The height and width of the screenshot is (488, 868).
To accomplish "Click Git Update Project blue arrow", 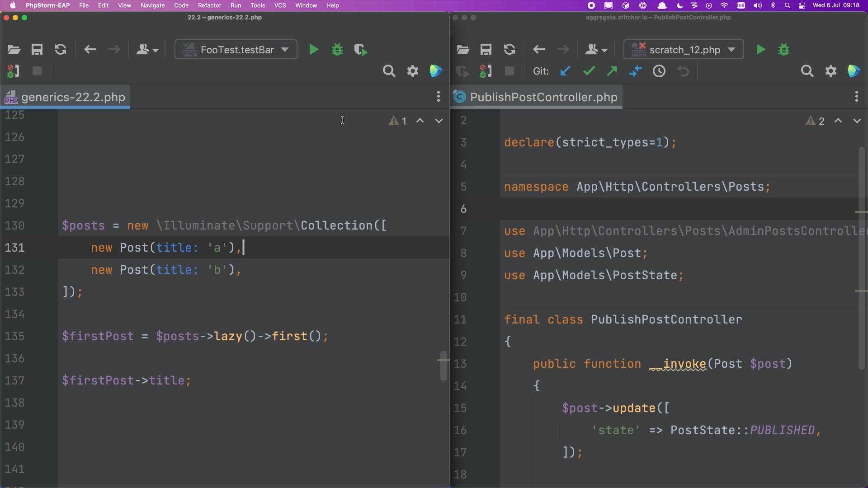I will [x=565, y=71].
